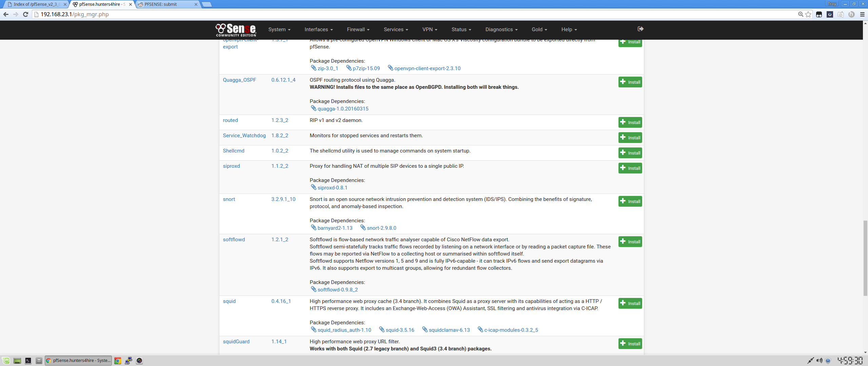868x366 pixels.
Task: Open the Linux Mint menu icon
Action: tap(6, 361)
